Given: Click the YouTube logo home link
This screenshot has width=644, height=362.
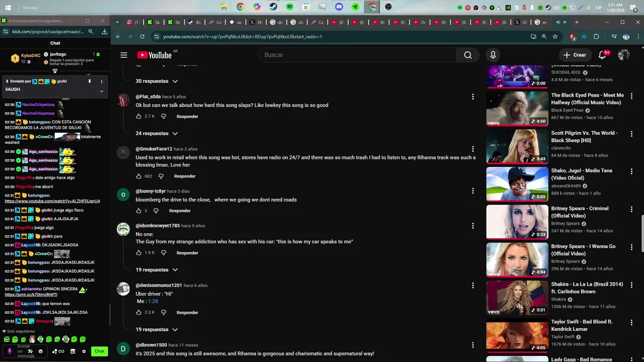Looking at the screenshot, I should [x=154, y=55].
